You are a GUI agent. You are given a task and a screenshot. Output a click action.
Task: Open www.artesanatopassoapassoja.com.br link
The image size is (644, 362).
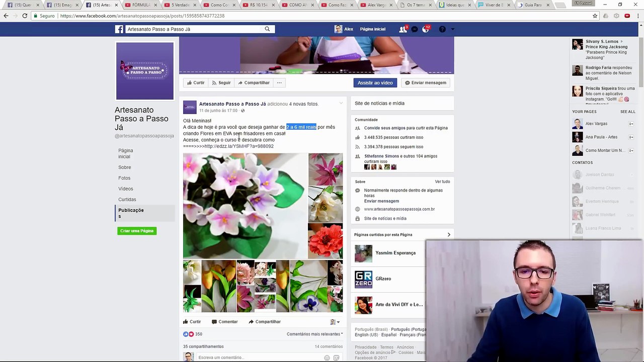pyautogui.click(x=399, y=209)
